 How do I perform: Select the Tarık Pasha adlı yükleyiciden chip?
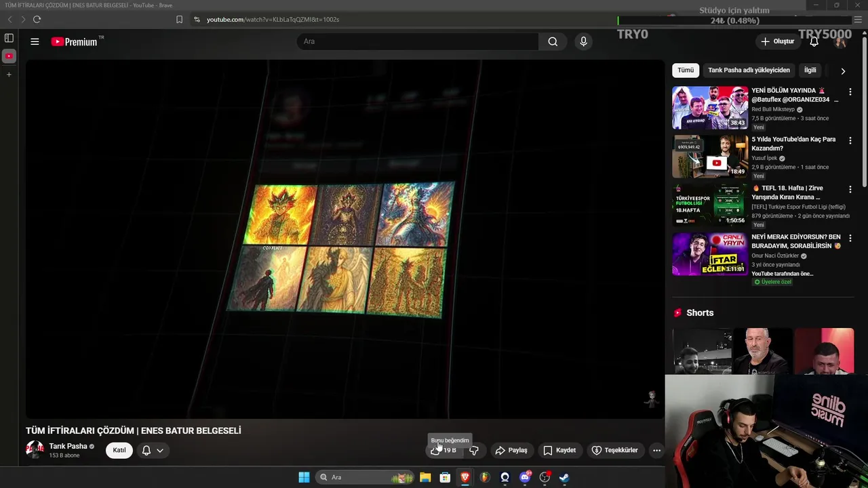(749, 70)
